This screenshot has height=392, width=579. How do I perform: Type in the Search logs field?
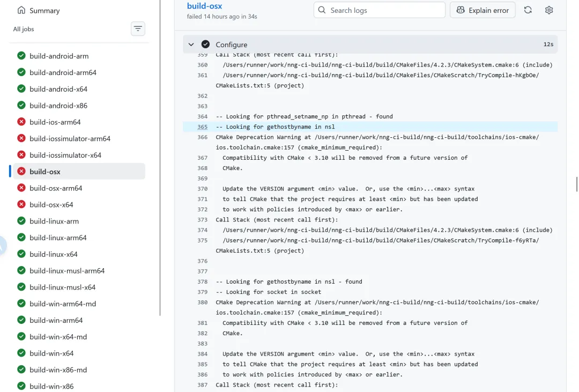click(385, 10)
